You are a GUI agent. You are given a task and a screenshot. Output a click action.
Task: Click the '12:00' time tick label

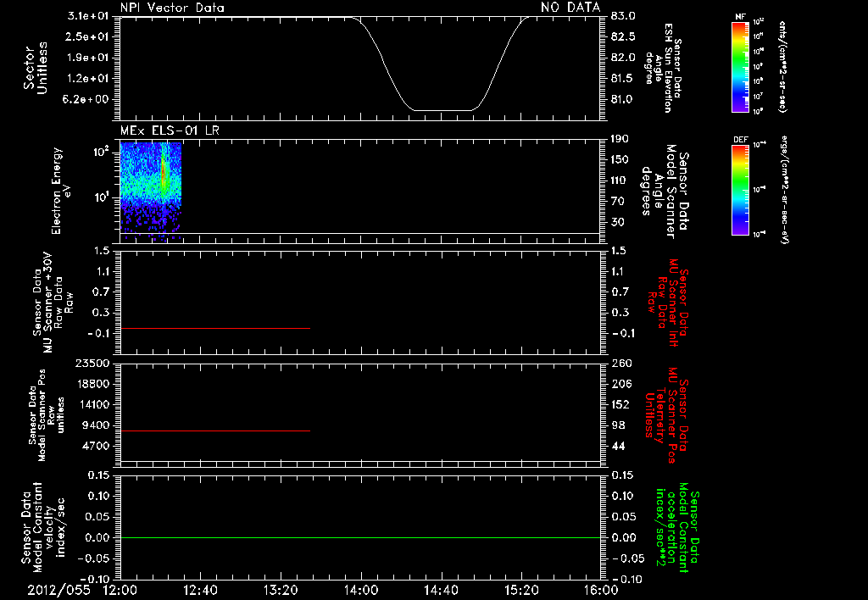120,590
